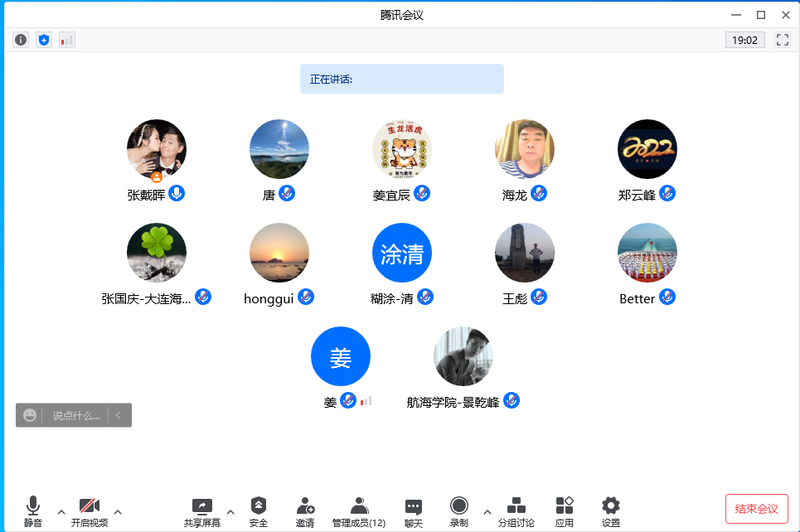Open the 邀请 invite dialog
This screenshot has width=800, height=532.
[305, 511]
